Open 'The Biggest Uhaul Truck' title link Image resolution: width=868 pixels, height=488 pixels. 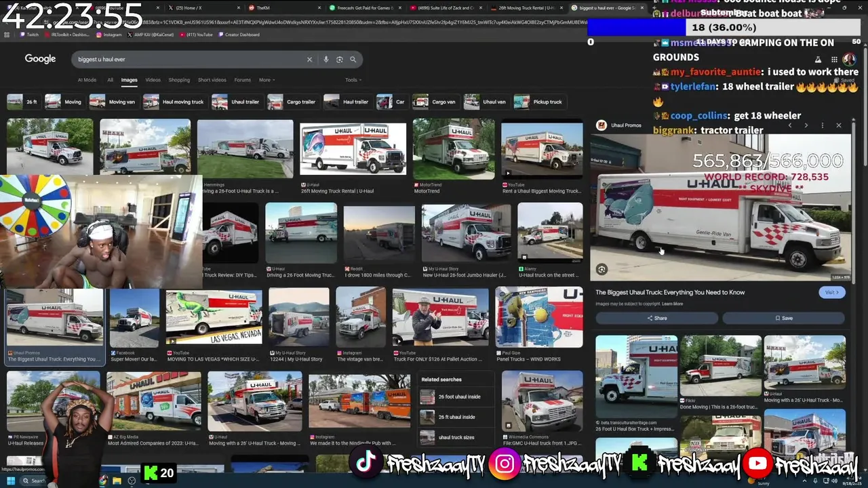[670, 292]
